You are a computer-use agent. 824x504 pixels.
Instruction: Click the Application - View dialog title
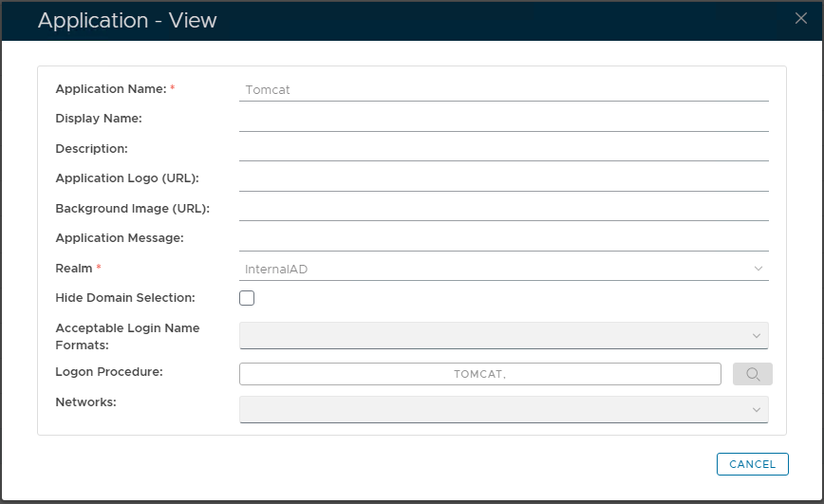click(127, 20)
